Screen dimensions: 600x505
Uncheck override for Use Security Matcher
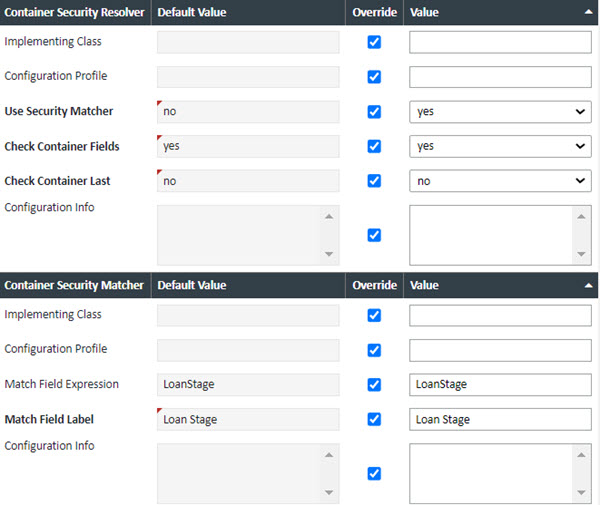pyautogui.click(x=374, y=112)
